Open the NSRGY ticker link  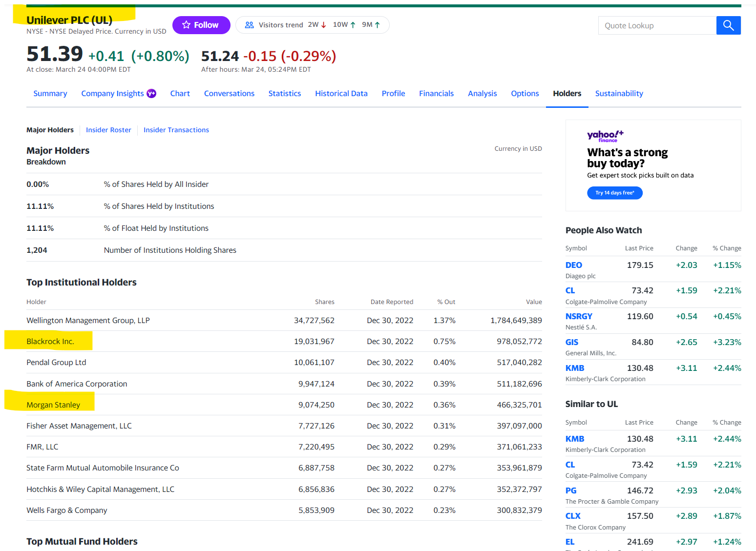579,316
